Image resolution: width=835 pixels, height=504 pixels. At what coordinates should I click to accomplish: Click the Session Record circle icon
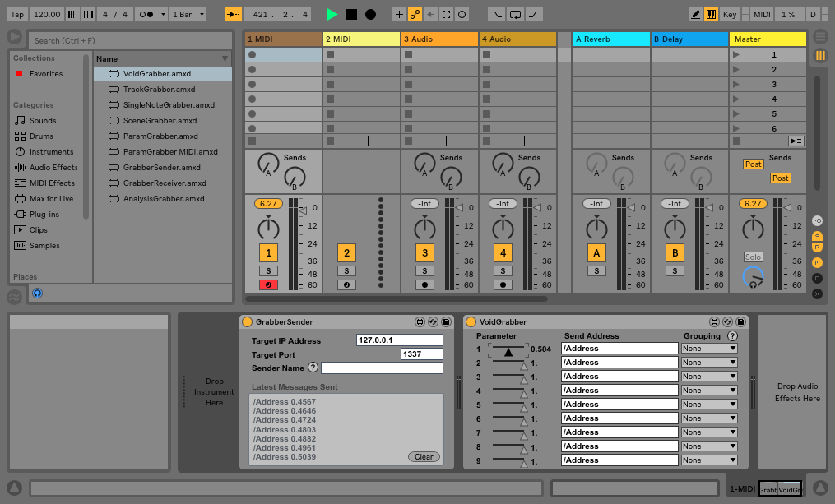(462, 14)
